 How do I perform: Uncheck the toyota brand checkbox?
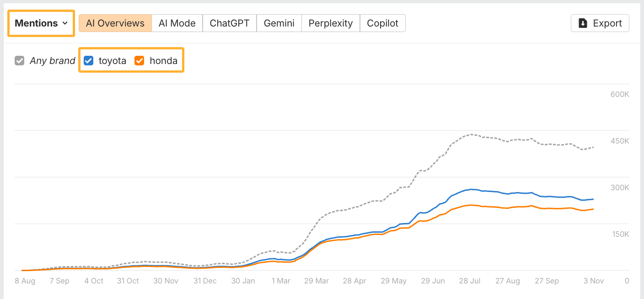coord(88,60)
